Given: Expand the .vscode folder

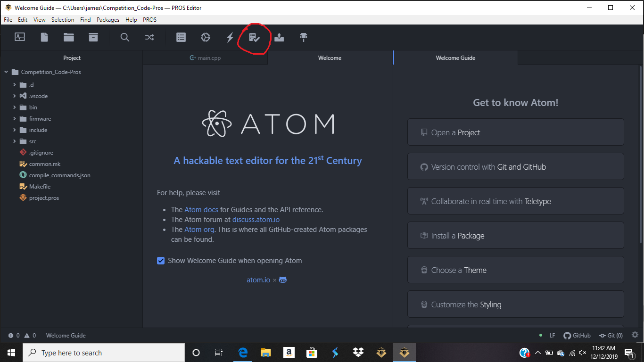Looking at the screenshot, I should pyautogui.click(x=15, y=96).
